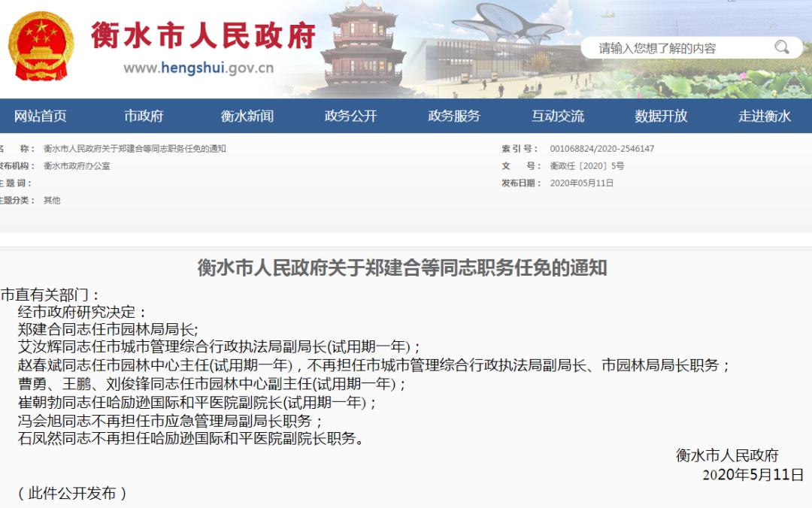Open the 政务服务 portal
The image size is (812, 508).
point(454,116)
